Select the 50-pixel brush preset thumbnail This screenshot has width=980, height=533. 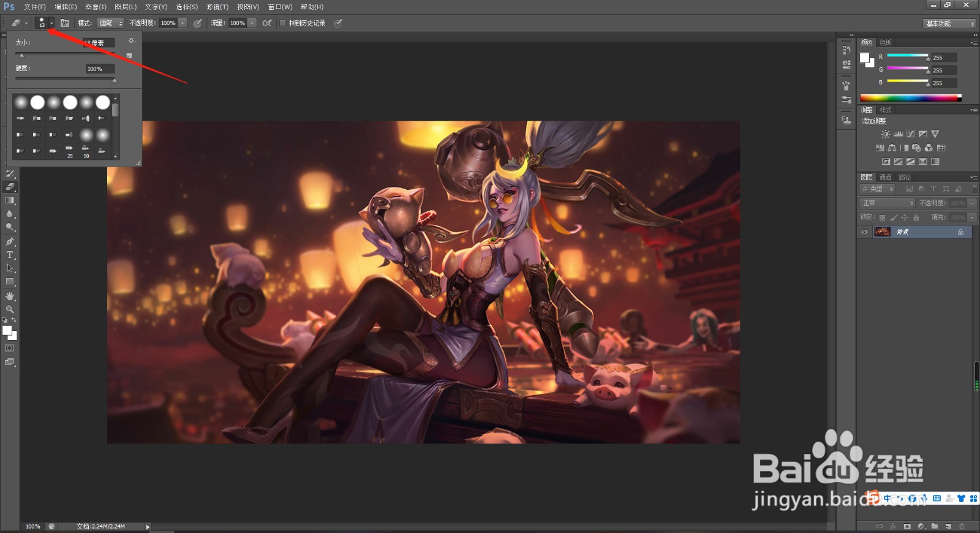click(x=86, y=150)
